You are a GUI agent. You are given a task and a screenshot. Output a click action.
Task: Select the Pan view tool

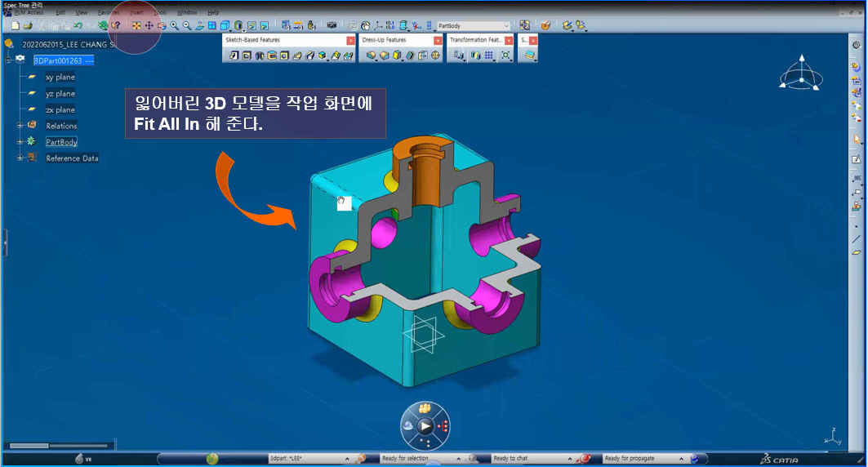pos(149,26)
